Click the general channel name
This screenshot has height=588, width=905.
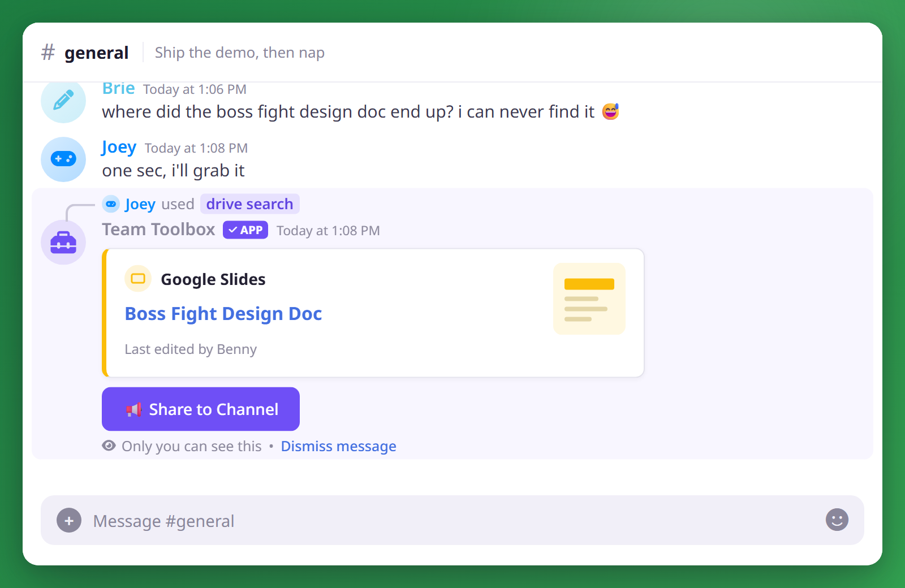[96, 53]
